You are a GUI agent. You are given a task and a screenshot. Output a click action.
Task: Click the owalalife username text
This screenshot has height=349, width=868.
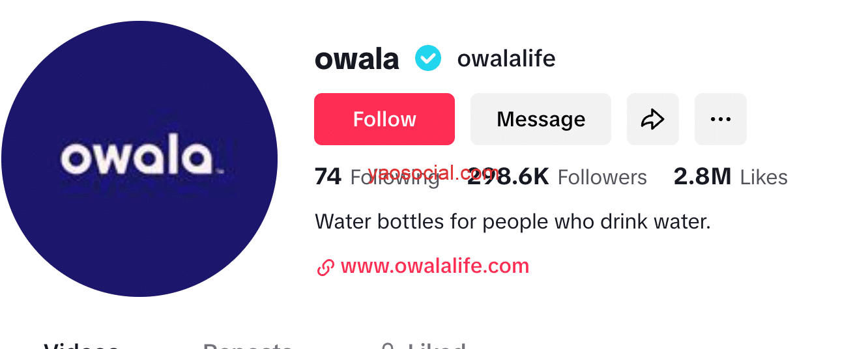pos(506,59)
